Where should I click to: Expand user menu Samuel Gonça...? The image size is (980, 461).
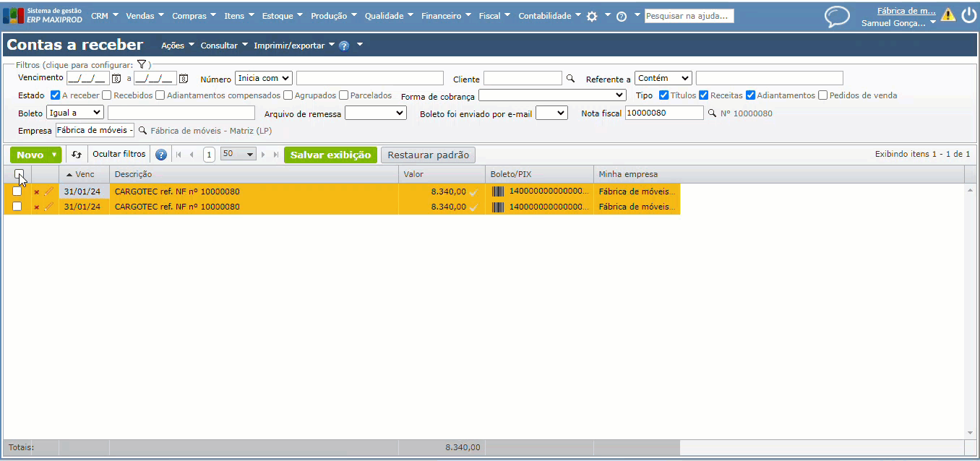click(x=899, y=23)
